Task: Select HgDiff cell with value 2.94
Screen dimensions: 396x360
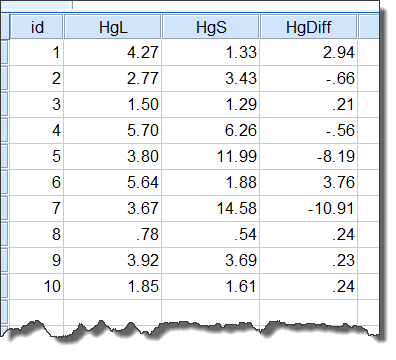Action: 309,53
